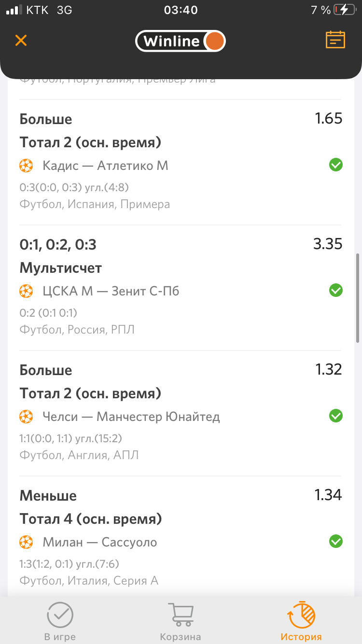
Task: Close the bet history with the X icon
Action: (x=21, y=40)
